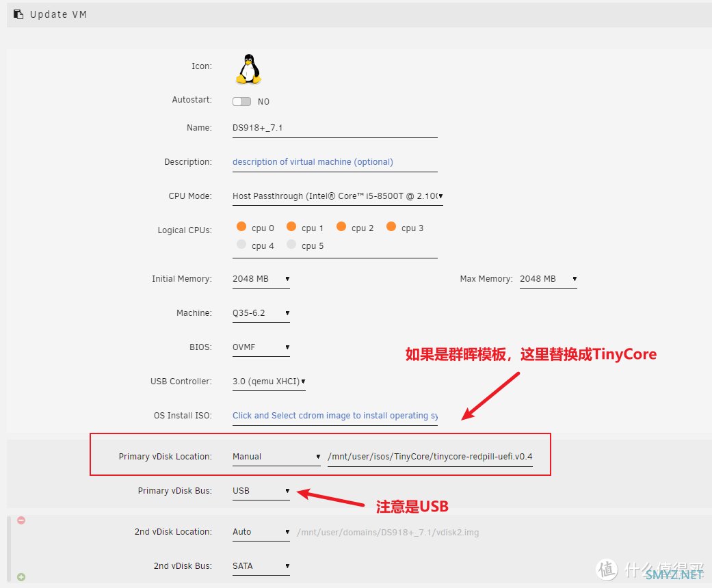
Task: Click the Max Memory label
Action: click(x=486, y=279)
